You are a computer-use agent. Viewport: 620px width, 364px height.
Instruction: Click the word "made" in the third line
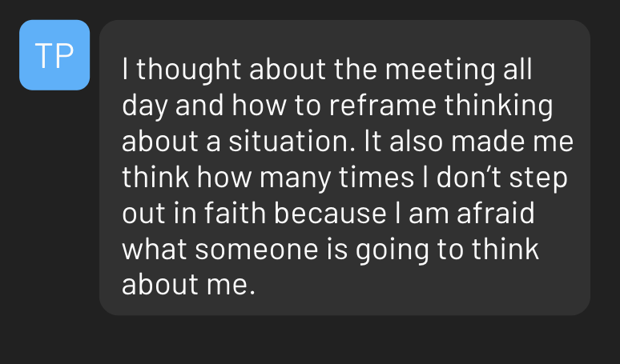[488, 142]
